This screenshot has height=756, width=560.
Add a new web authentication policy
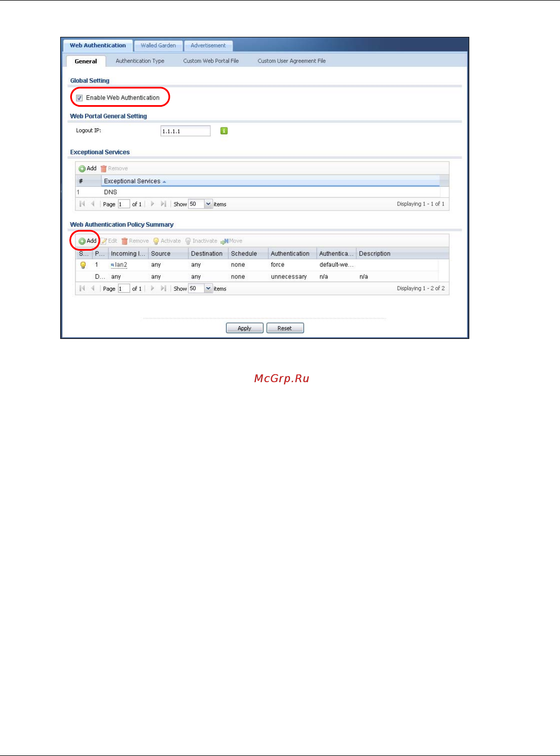pyautogui.click(x=88, y=241)
